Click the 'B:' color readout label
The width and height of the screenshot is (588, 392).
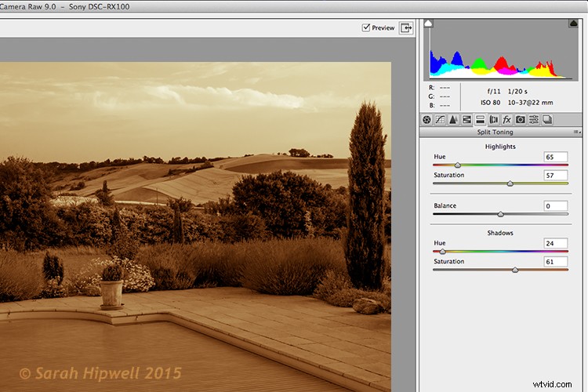432,105
